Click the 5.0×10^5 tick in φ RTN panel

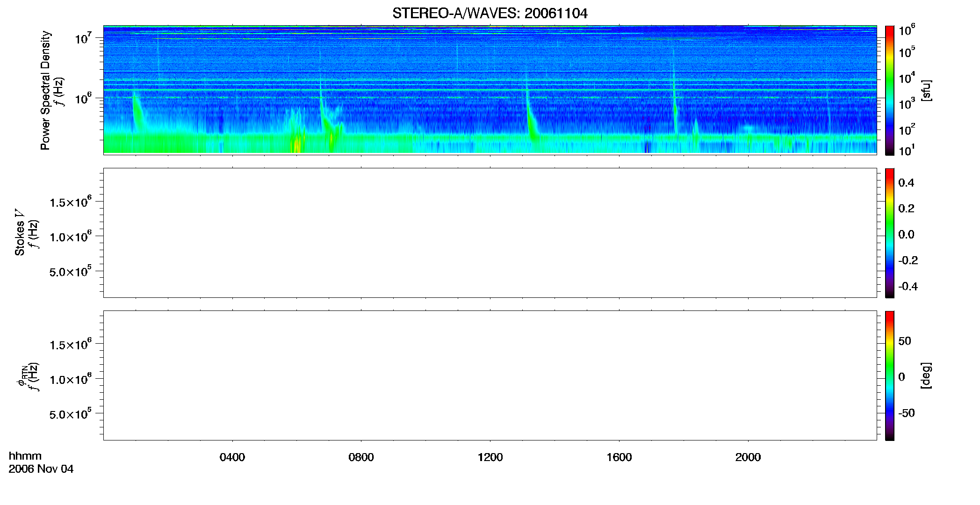tap(71, 414)
